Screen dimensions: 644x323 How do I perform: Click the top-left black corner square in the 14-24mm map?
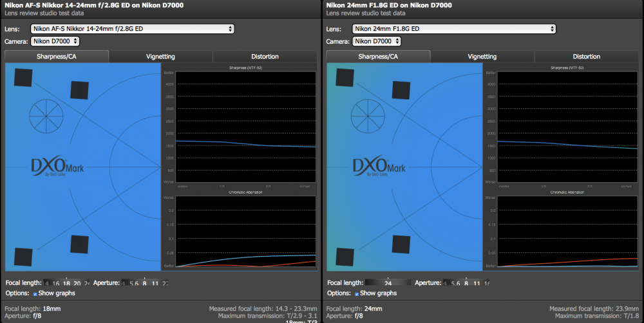23,77
